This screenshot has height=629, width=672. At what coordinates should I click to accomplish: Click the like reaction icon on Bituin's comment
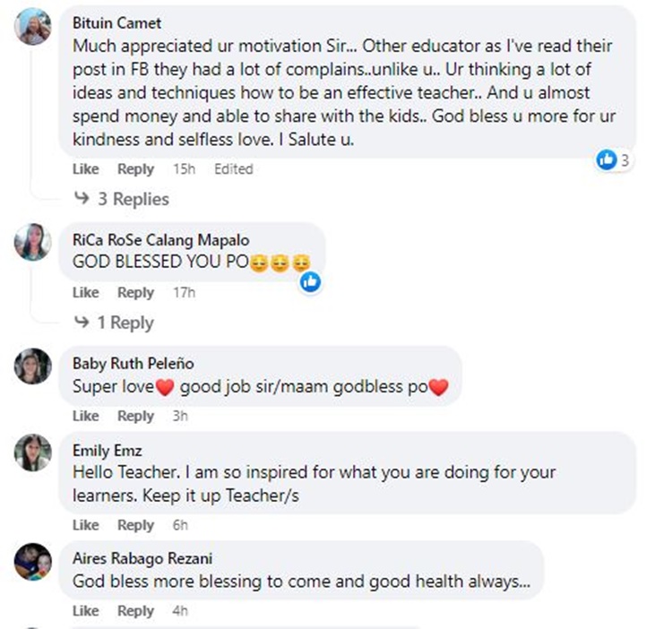pos(607,160)
